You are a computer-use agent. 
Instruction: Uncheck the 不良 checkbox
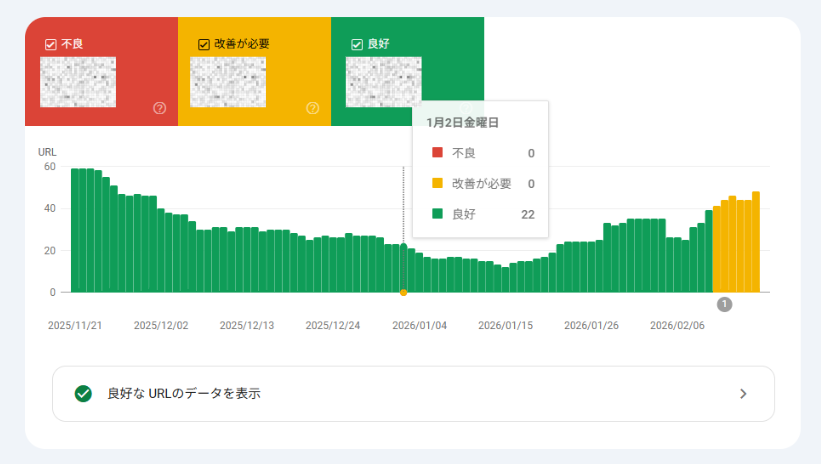[x=51, y=44]
